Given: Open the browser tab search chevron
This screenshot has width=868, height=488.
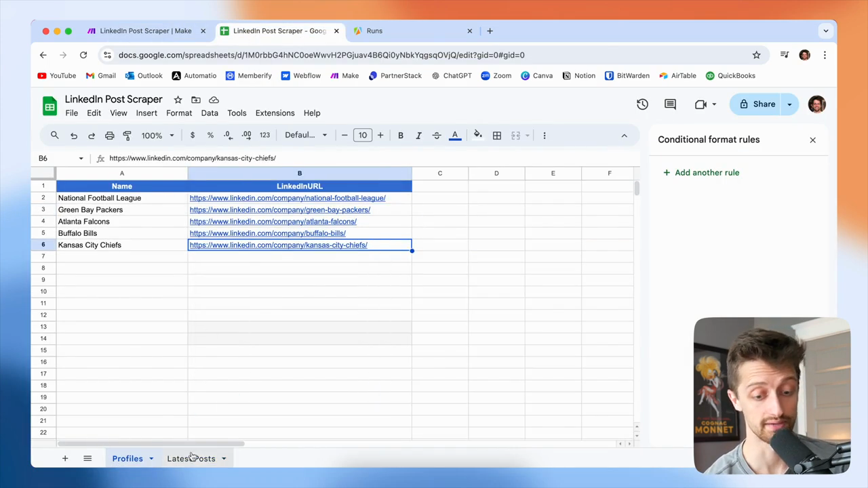Looking at the screenshot, I should click(825, 30).
